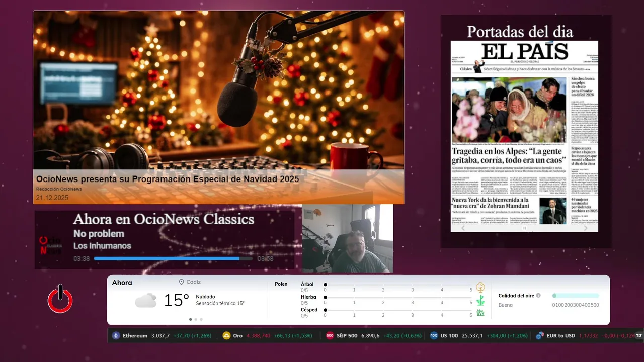Click the Césped pollen level slider
This screenshot has width=644, height=362.
(x=398, y=310)
